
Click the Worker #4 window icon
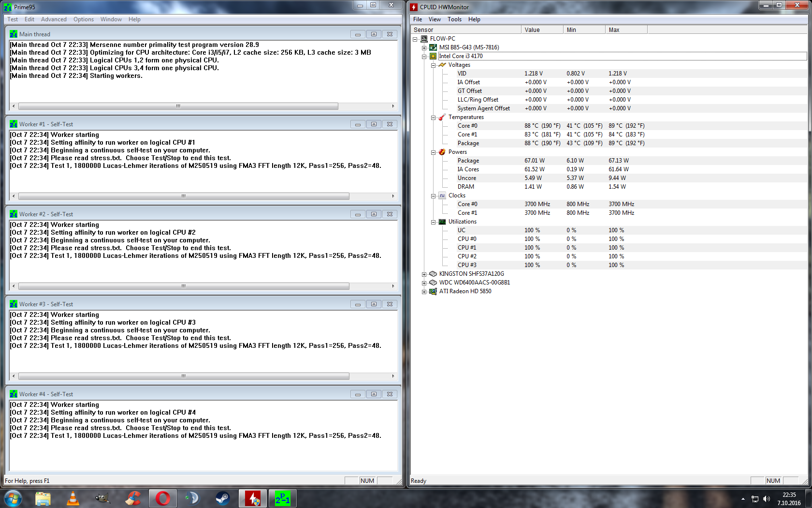14,394
